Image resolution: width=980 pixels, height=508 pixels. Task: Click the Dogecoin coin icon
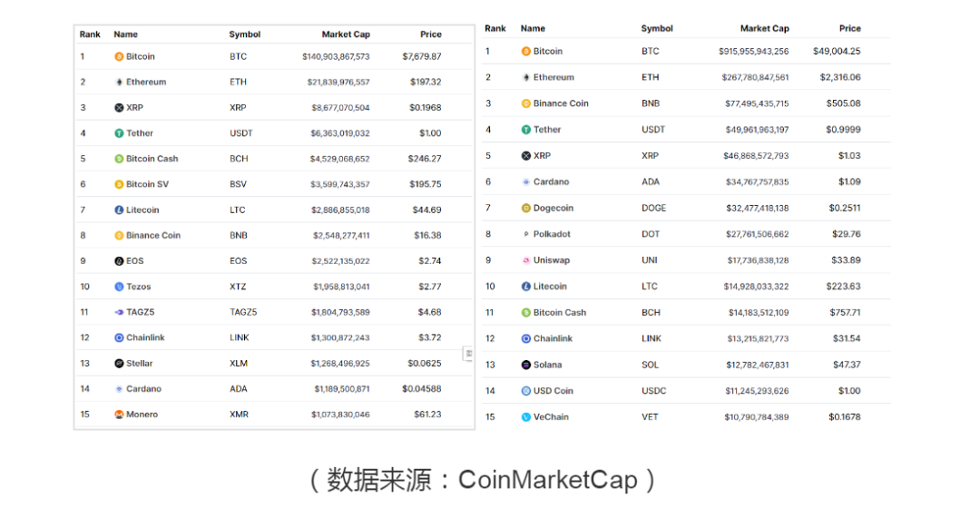pyautogui.click(x=525, y=208)
